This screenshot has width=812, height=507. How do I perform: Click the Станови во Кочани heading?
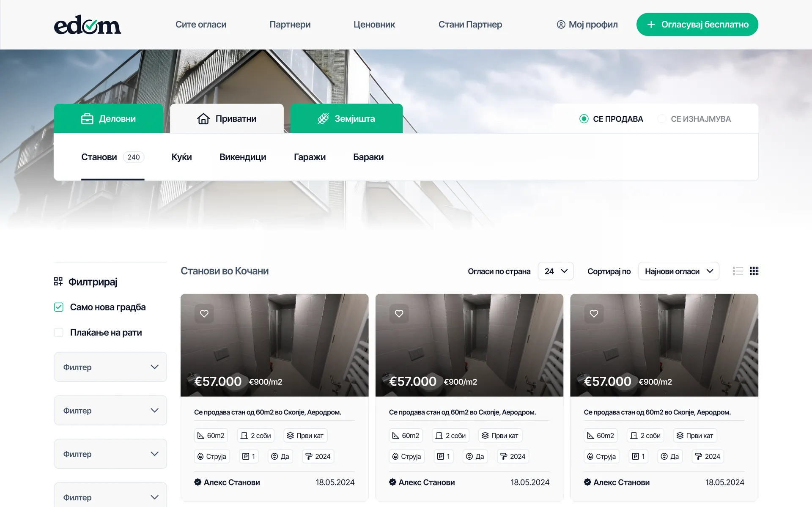[x=225, y=271]
